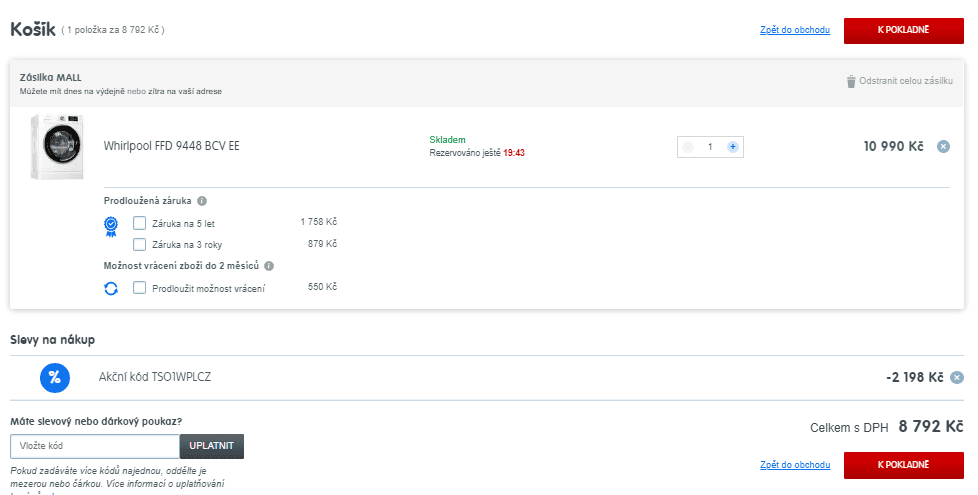Viewport: 978px width, 495px height.
Task: Click the trash icon for removing shipment
Action: [x=851, y=81]
